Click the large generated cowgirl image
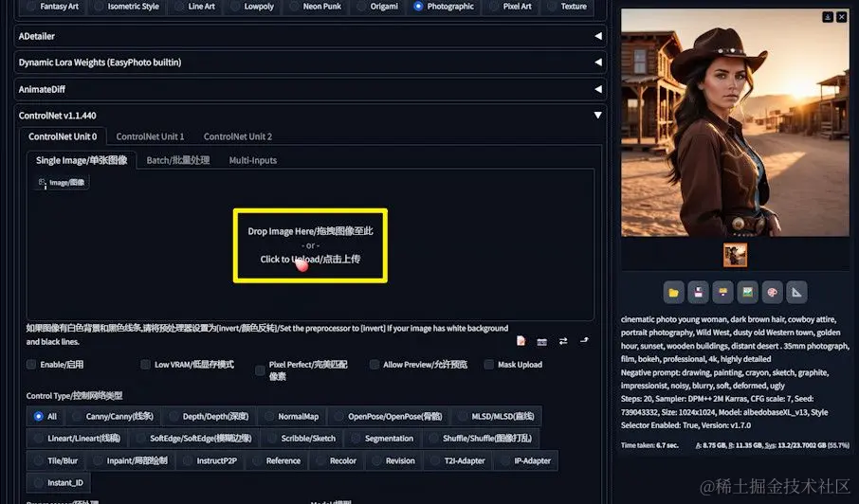The height and width of the screenshot is (504, 859). coord(735,122)
